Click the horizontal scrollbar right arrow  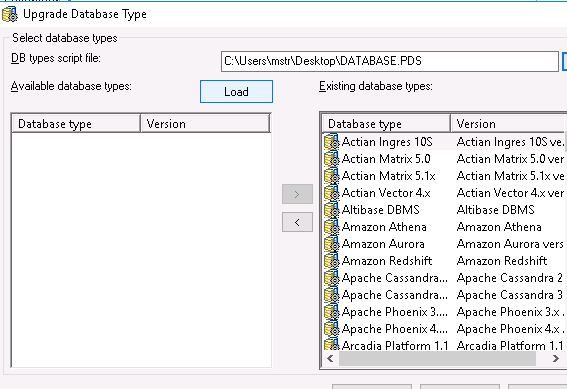[x=555, y=359]
